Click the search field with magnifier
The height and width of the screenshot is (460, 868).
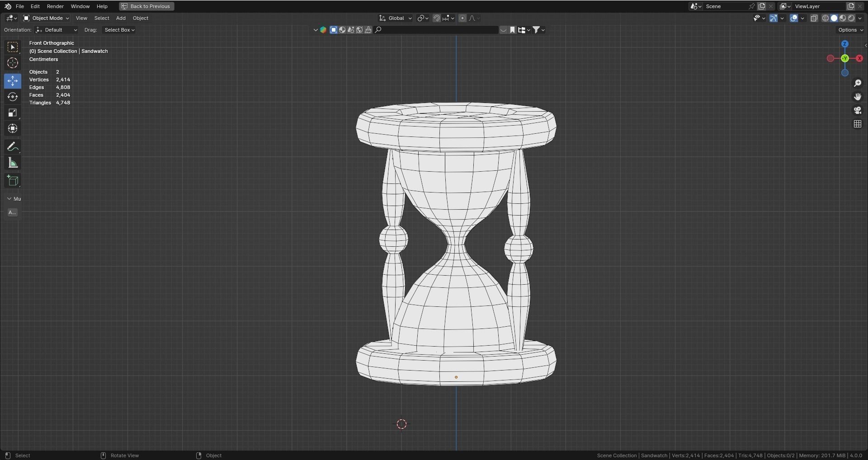[x=436, y=30]
